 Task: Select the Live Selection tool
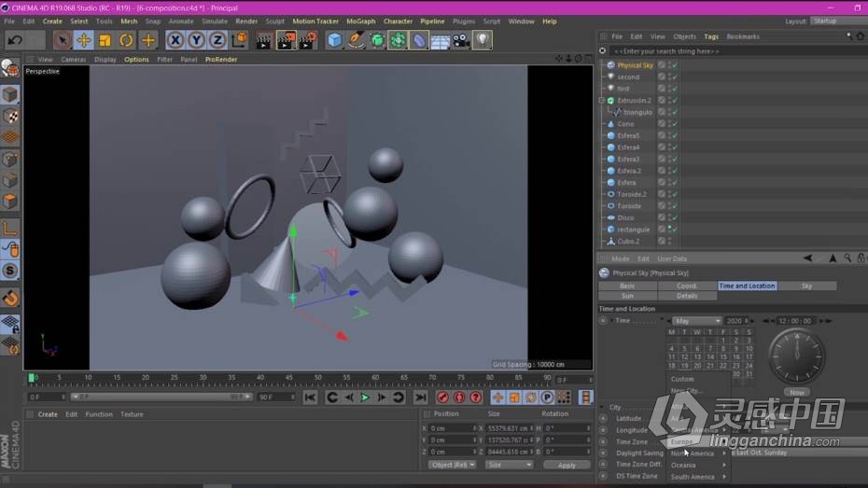[x=62, y=40]
